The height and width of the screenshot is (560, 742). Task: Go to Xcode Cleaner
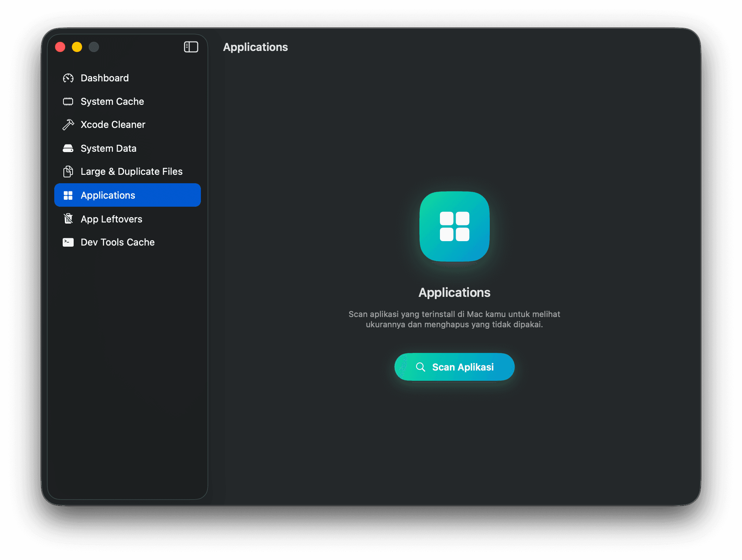click(128, 125)
